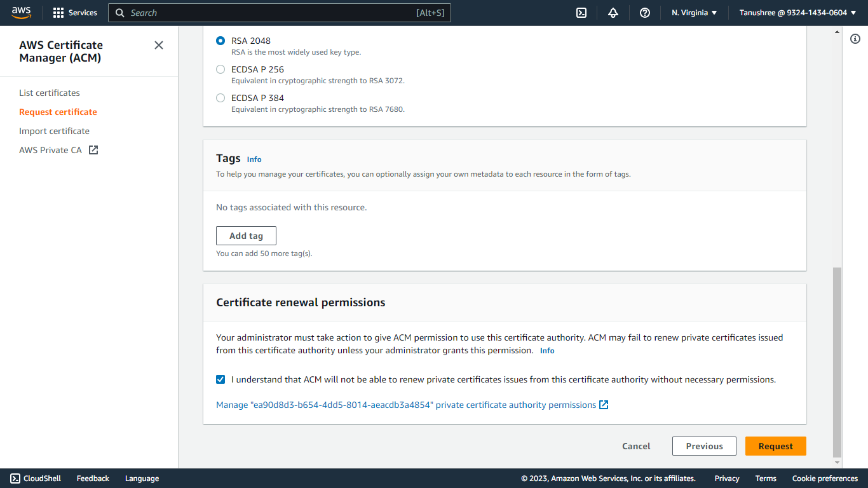Close the AWS Certificate Manager side panel
The image size is (868, 488).
[159, 45]
